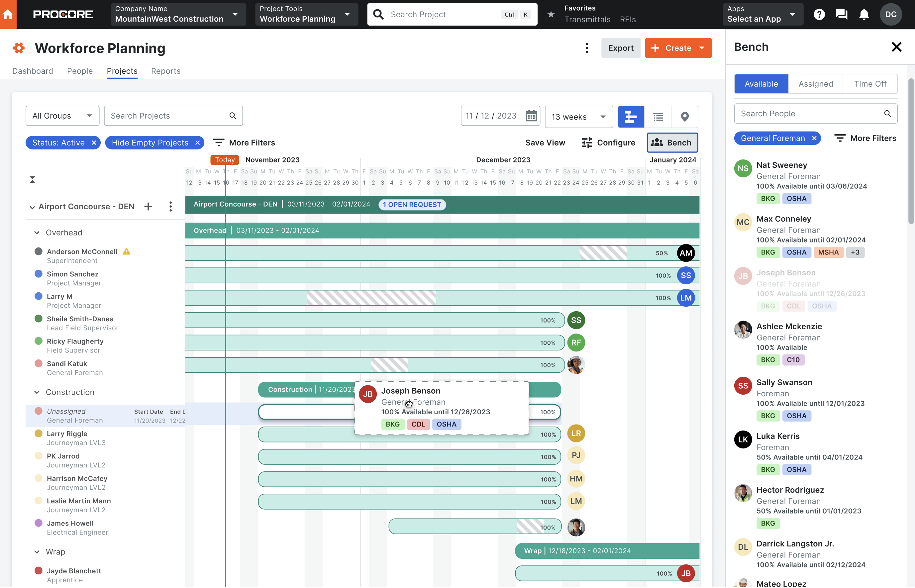Collapse all rows icon above project list
This screenshot has width=915, height=588.
33,179
